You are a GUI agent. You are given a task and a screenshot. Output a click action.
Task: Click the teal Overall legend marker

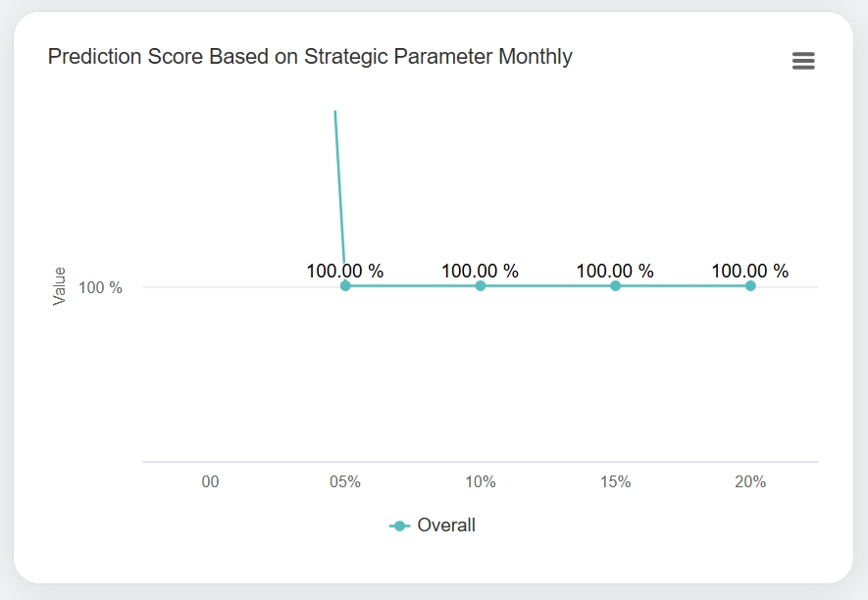pos(400,525)
